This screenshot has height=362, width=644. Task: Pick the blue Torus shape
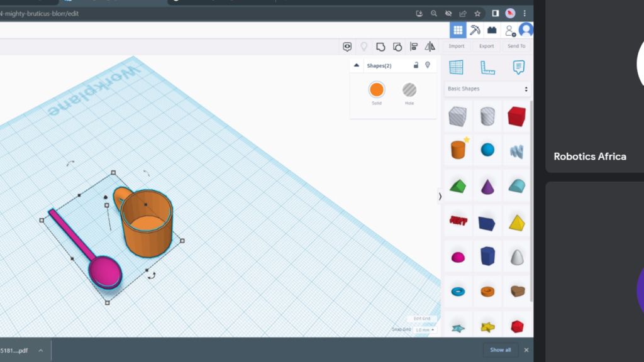(458, 292)
